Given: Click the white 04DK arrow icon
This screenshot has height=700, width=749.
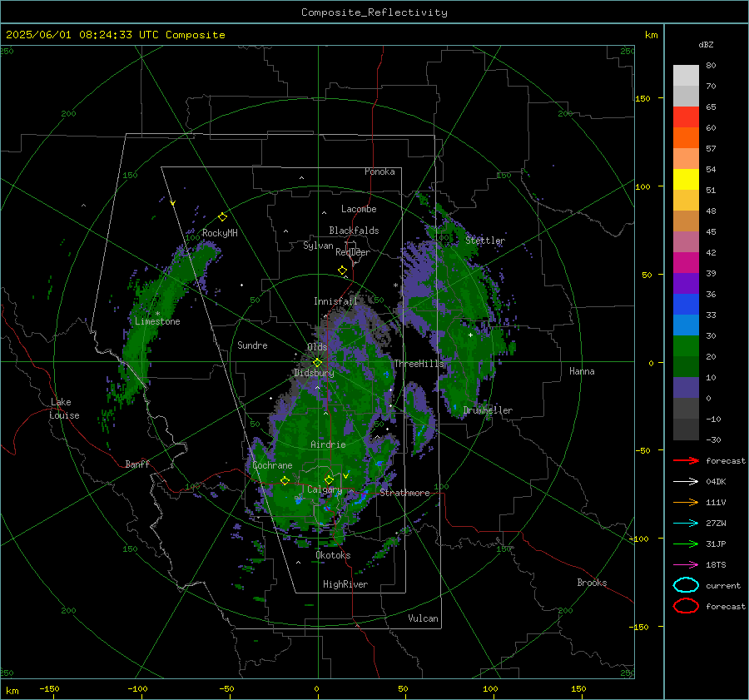Looking at the screenshot, I should point(686,482).
